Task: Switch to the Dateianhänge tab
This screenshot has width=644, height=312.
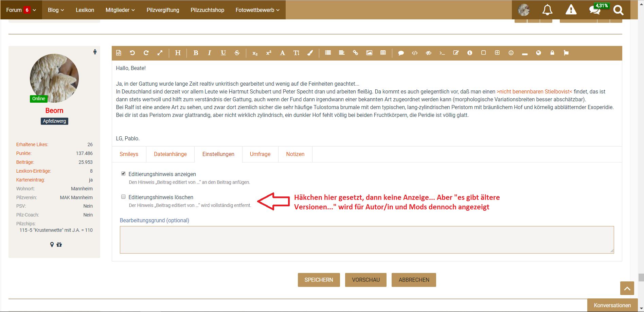Action: tap(170, 154)
